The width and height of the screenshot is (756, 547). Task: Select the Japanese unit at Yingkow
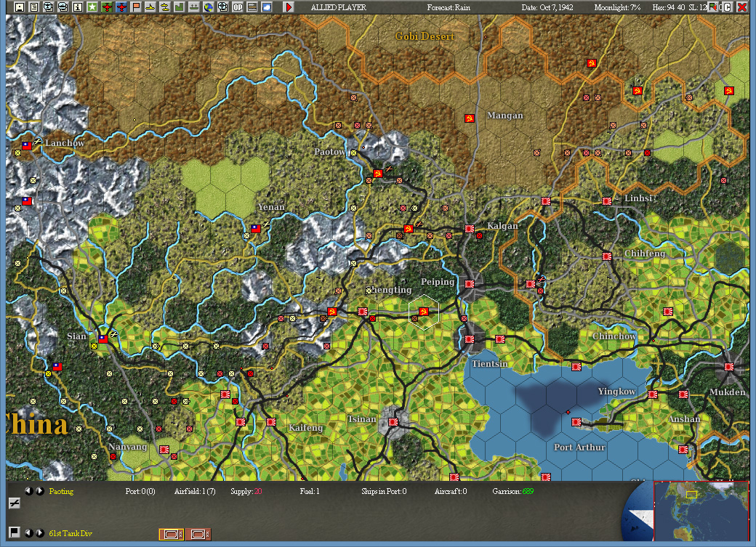coord(653,394)
